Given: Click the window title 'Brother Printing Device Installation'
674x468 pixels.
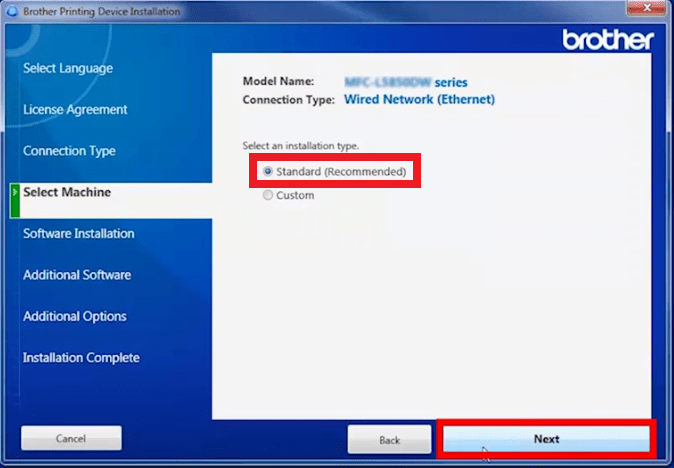Looking at the screenshot, I should pos(101,12).
